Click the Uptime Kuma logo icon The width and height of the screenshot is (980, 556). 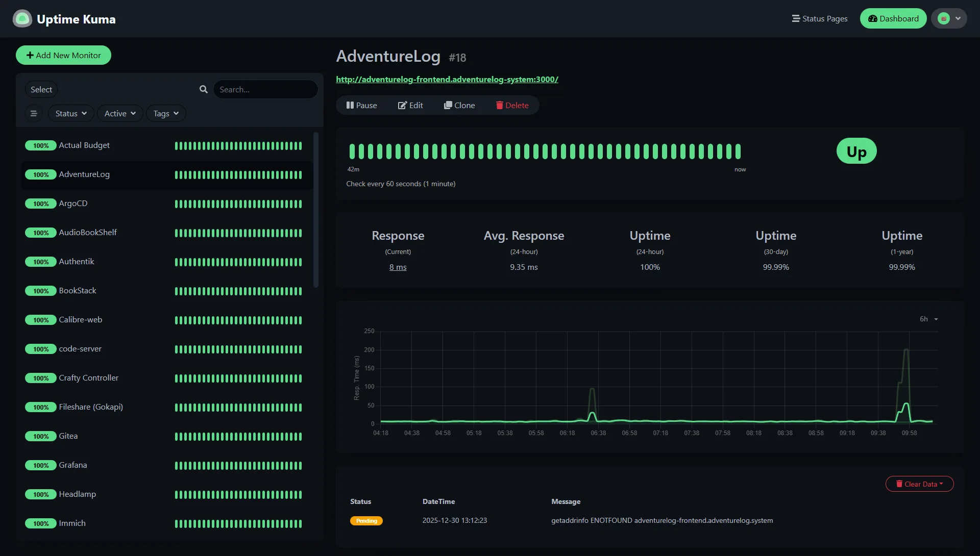(x=22, y=19)
